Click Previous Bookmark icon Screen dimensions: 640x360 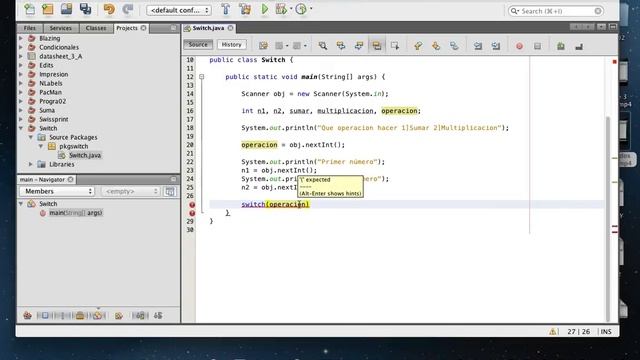click(418, 46)
